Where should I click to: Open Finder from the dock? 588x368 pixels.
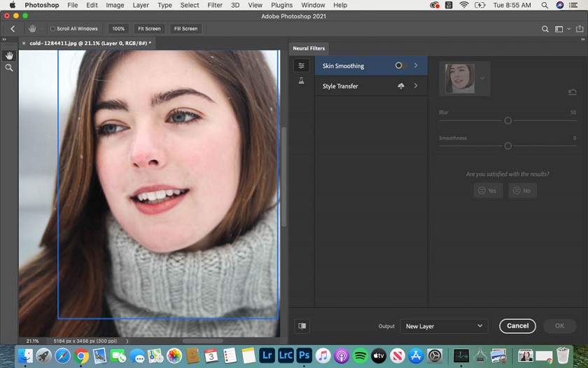click(x=25, y=355)
